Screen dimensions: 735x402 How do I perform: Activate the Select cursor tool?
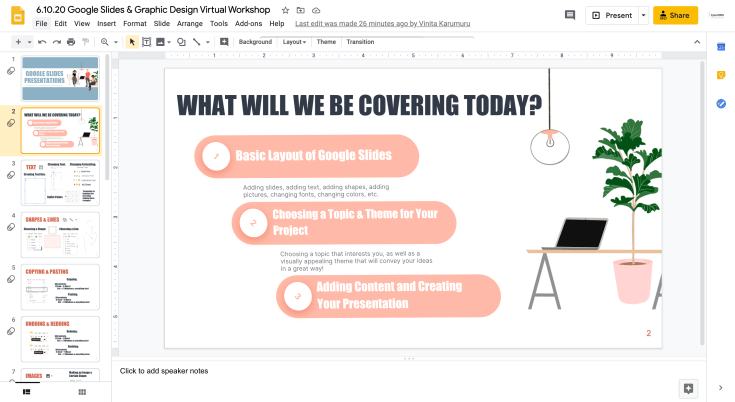132,42
